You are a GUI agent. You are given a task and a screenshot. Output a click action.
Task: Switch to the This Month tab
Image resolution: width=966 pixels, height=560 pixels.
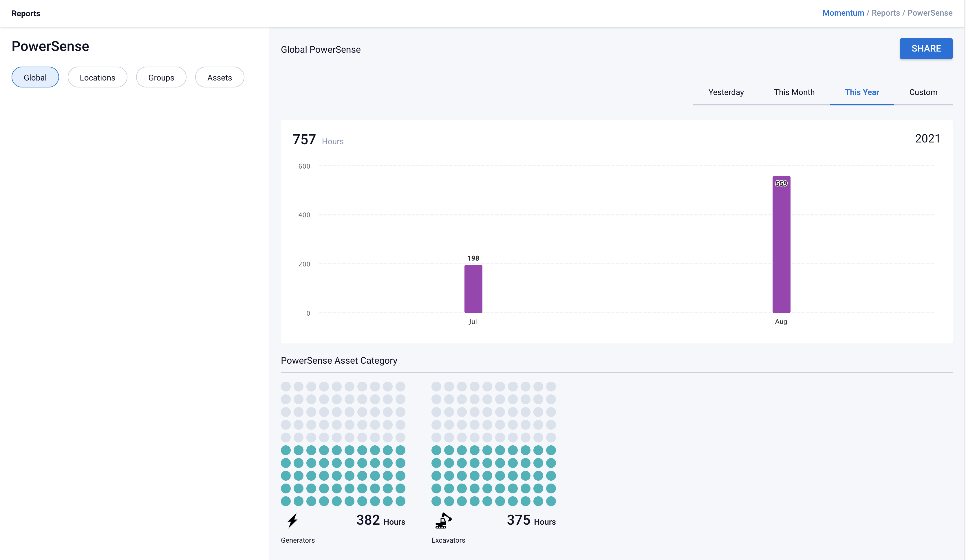pos(794,92)
